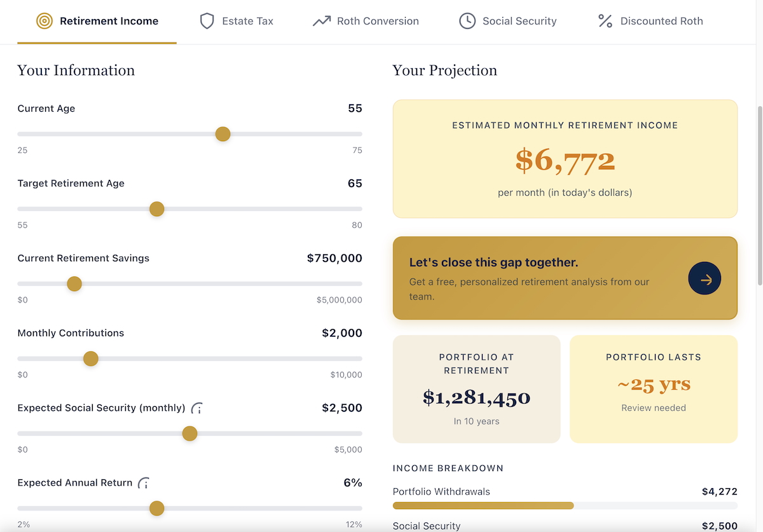The width and height of the screenshot is (763, 532).
Task: Click the Current Age slider handle
Action: coord(223,134)
